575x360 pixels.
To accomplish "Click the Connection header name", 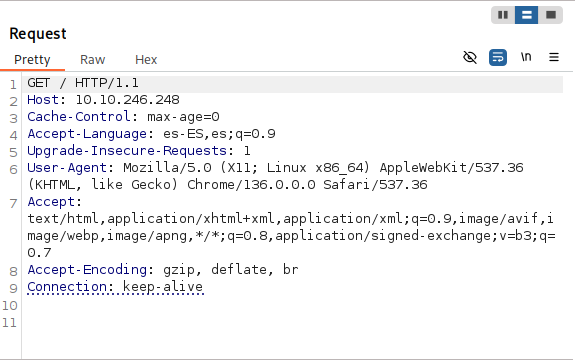I will coord(67,287).
